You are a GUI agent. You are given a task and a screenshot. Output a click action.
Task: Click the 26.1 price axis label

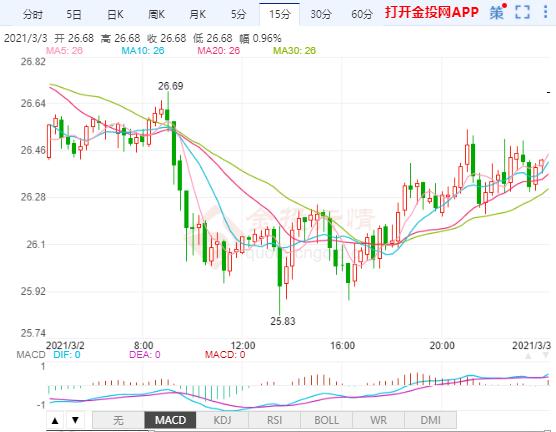(36, 244)
